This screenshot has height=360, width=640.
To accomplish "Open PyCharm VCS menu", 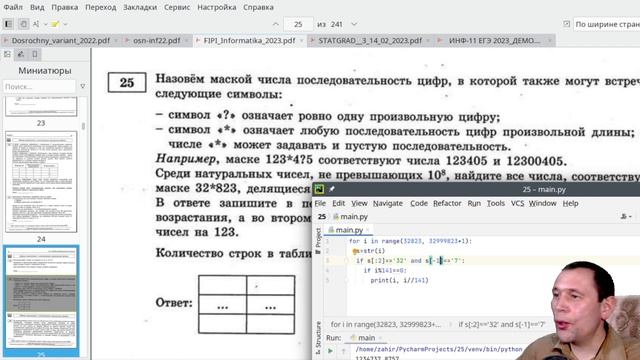I will pos(518,203).
